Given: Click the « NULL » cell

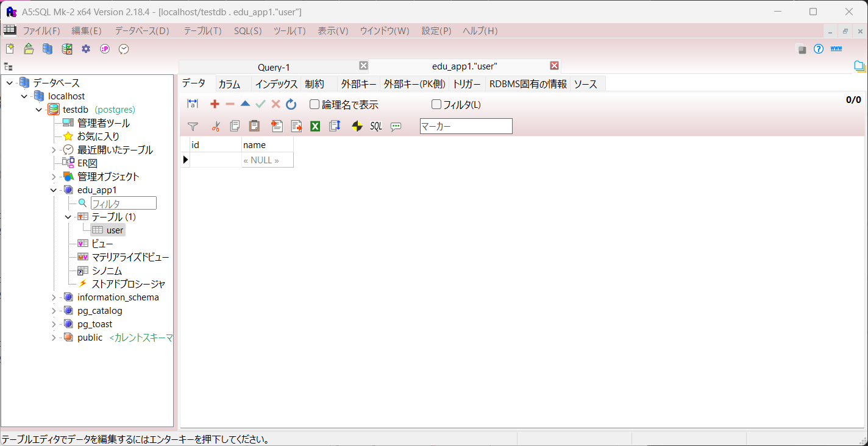Looking at the screenshot, I should click(x=267, y=160).
